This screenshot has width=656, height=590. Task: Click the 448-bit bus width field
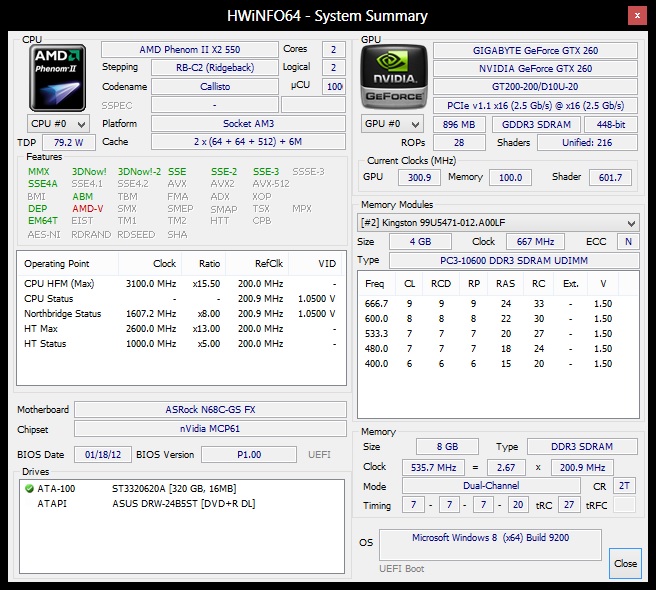[611, 124]
